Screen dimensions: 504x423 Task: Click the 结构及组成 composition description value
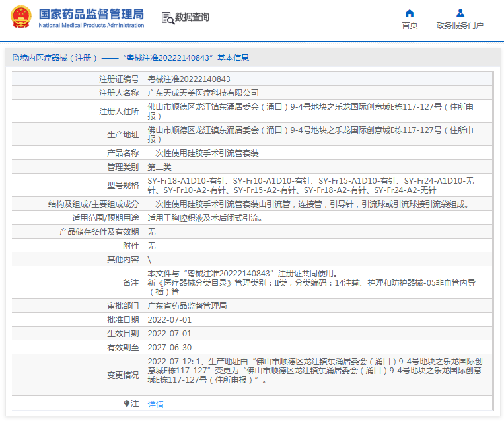tap(308, 204)
